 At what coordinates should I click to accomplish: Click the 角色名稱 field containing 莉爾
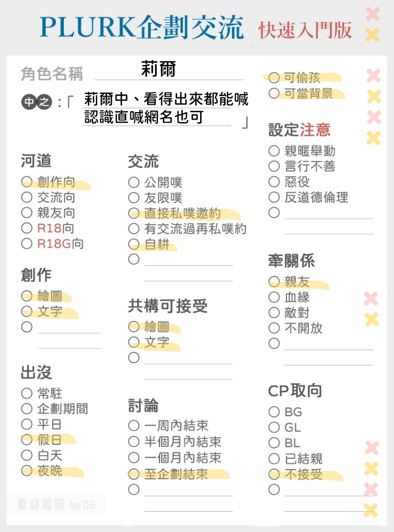coord(168,70)
